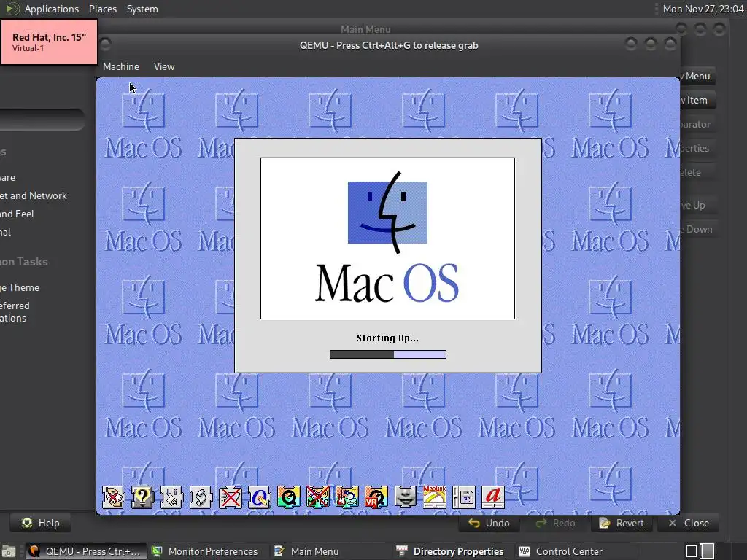Select Look and Feel in Control Center sidebar
747x560 pixels.
18,214
